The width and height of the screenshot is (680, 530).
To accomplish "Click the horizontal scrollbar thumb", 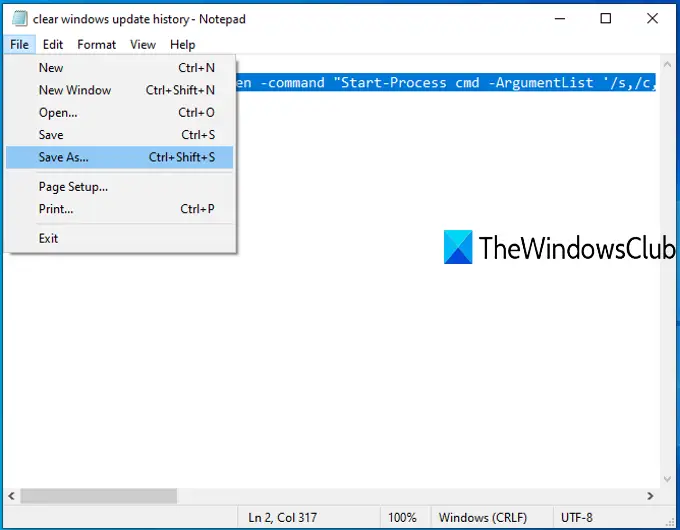I will tap(99, 496).
